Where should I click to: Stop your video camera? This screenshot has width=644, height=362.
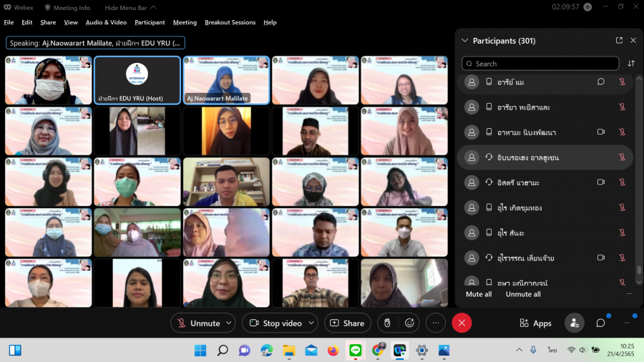point(275,323)
